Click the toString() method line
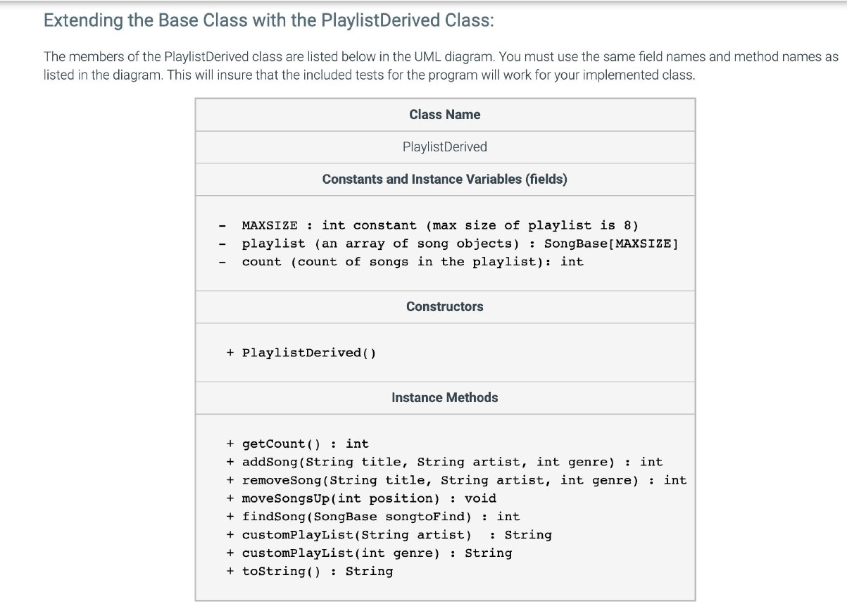847x616 pixels. tap(317, 572)
